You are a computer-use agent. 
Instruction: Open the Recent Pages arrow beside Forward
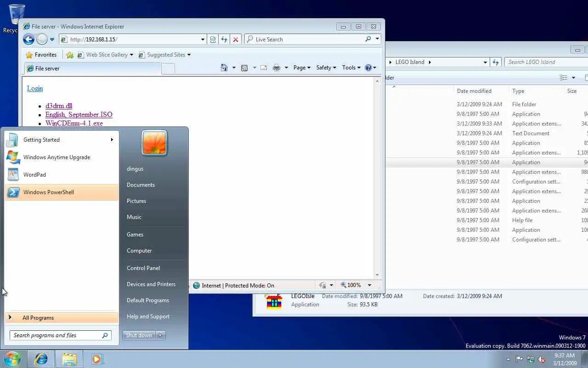[52, 40]
